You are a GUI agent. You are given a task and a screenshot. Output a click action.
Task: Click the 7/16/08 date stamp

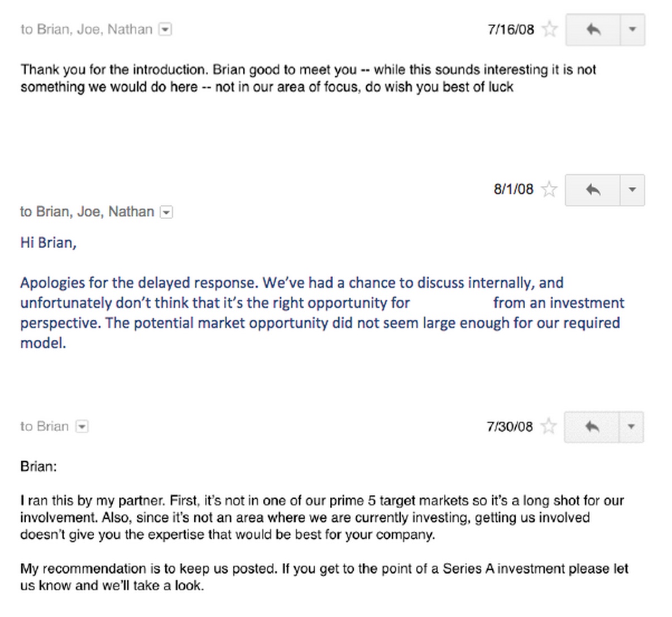tap(511, 29)
